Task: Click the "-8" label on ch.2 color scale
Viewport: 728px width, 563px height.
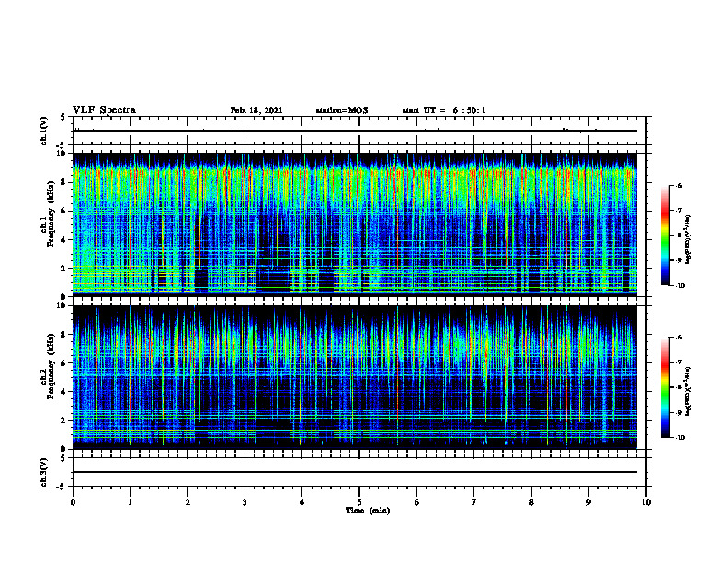Action: click(677, 388)
